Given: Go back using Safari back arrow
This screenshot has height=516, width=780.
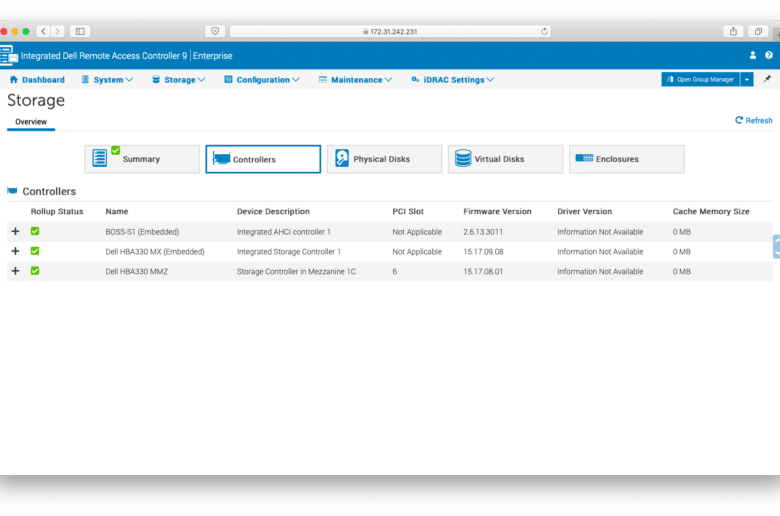Looking at the screenshot, I should tap(43, 31).
